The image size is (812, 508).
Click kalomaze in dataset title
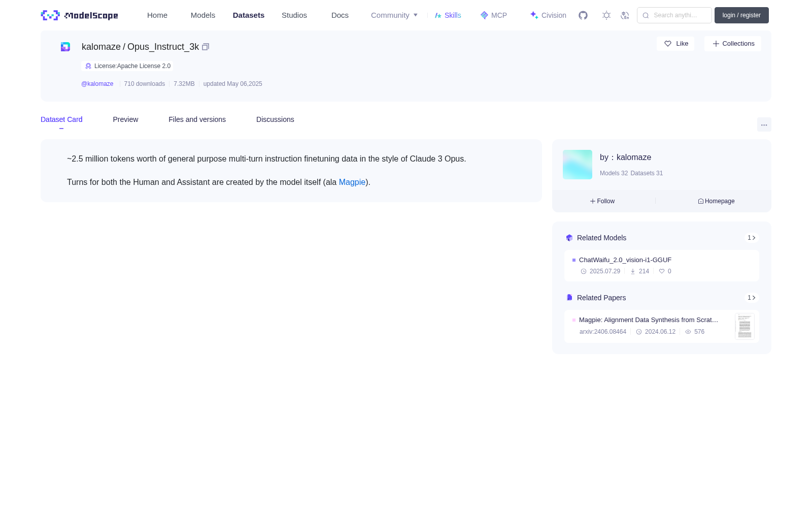(x=101, y=47)
